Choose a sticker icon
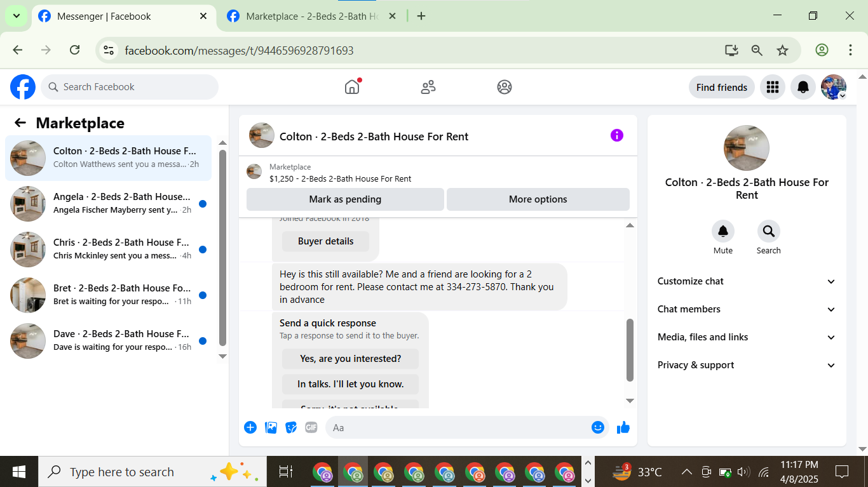 tap(291, 427)
